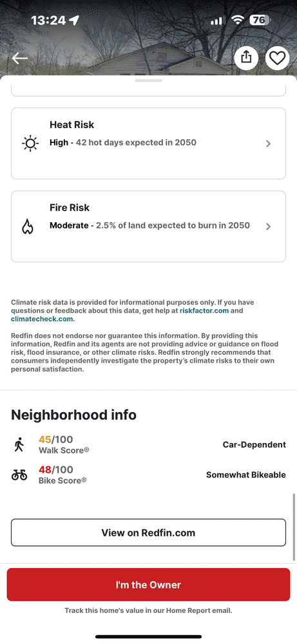Open the share sheet icon
This screenshot has width=297, height=644.
(x=246, y=58)
